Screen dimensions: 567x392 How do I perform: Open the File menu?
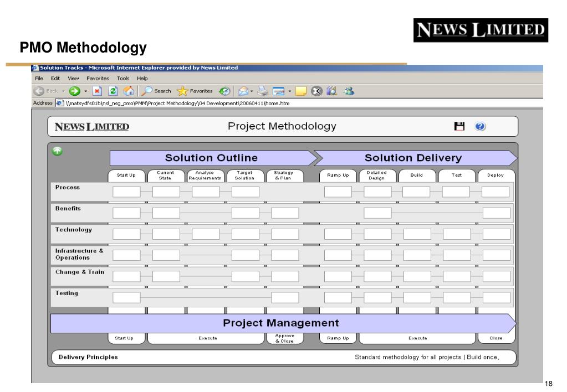39,78
